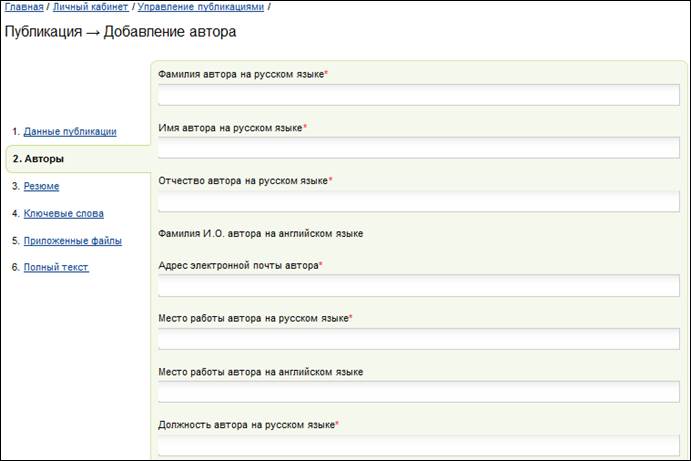
Task: Click the Фамилия автора на русском языке label
Action: pos(243,74)
